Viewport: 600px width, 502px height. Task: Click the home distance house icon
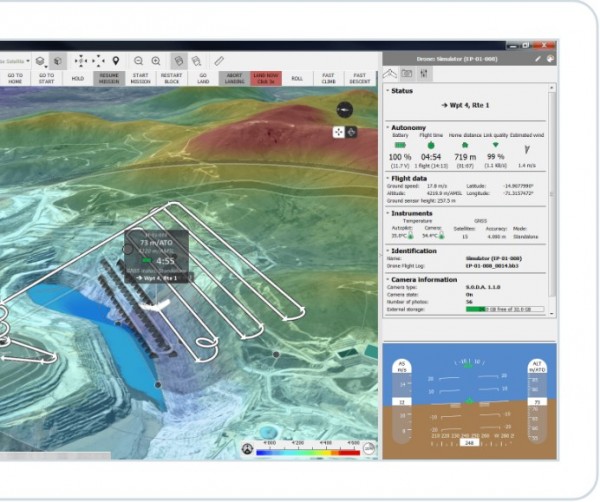(465, 145)
